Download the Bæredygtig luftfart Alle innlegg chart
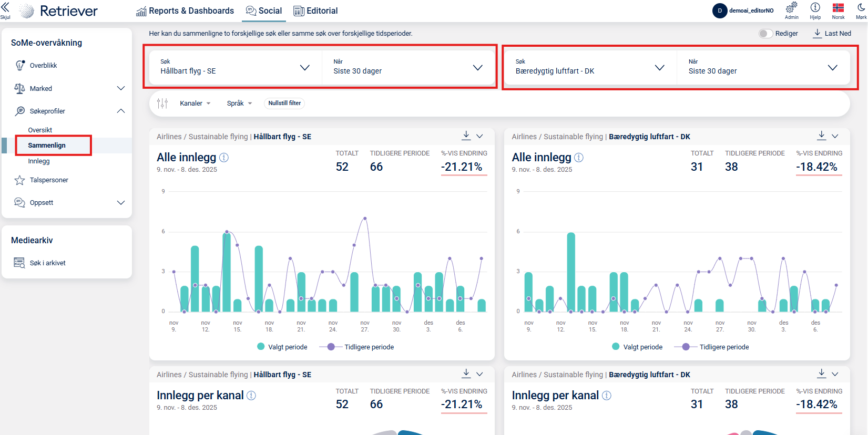This screenshot has height=435, width=868. pos(821,136)
